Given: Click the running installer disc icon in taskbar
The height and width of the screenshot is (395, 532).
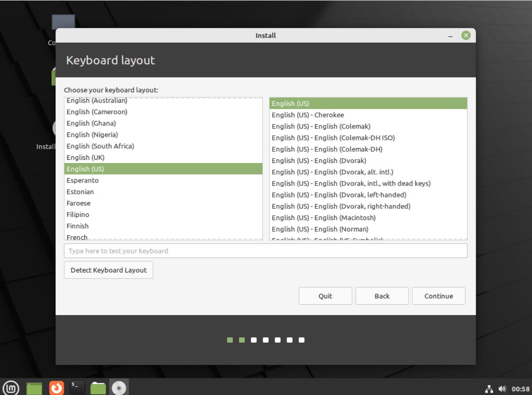Looking at the screenshot, I should (118, 387).
